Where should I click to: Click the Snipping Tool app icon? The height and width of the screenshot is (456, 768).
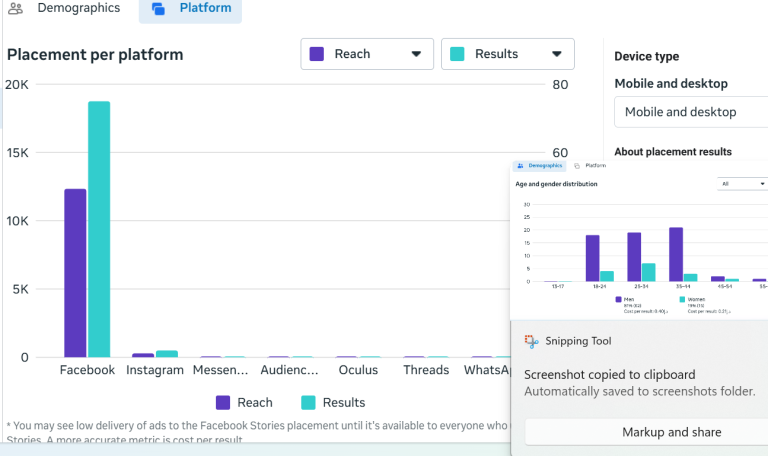pos(531,341)
